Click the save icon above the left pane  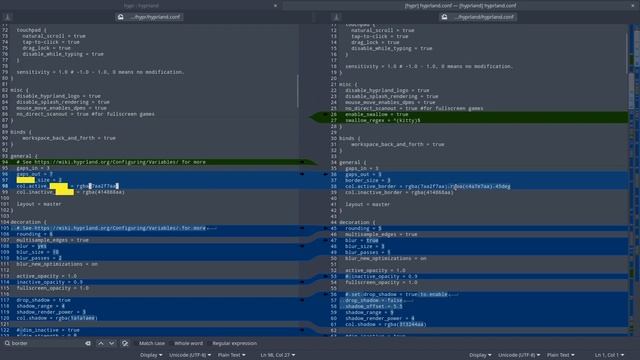click(x=7, y=17)
